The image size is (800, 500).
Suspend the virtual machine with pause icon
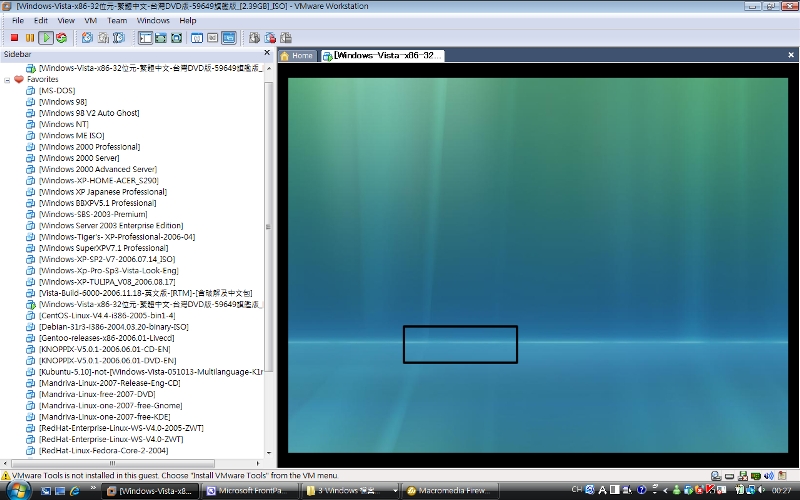30,38
